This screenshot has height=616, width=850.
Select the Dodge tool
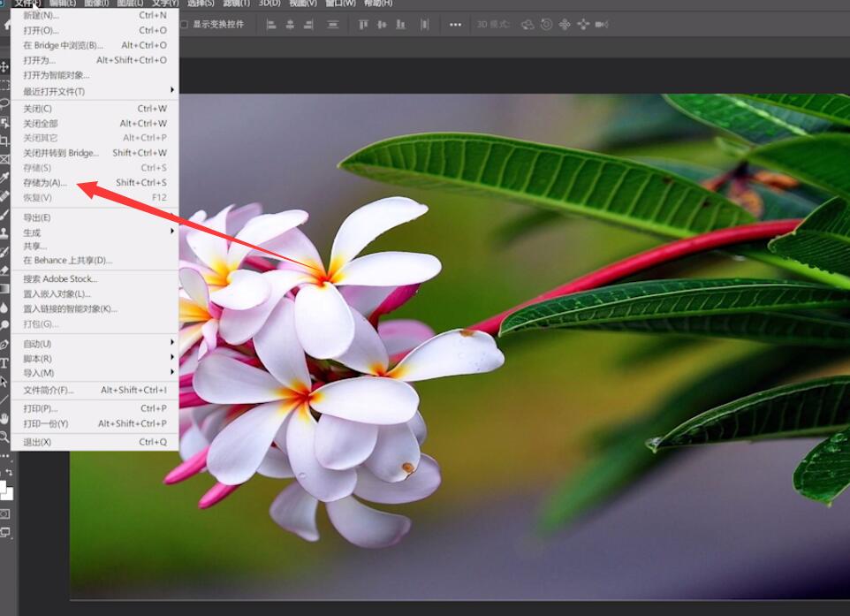[x=4, y=326]
